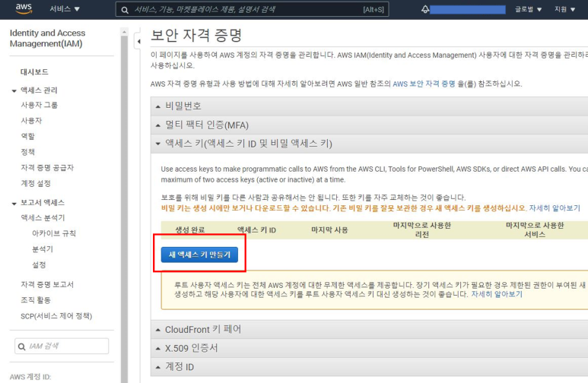Open 자격 증명 공급자 in the sidebar
The width and height of the screenshot is (588, 383).
(47, 167)
